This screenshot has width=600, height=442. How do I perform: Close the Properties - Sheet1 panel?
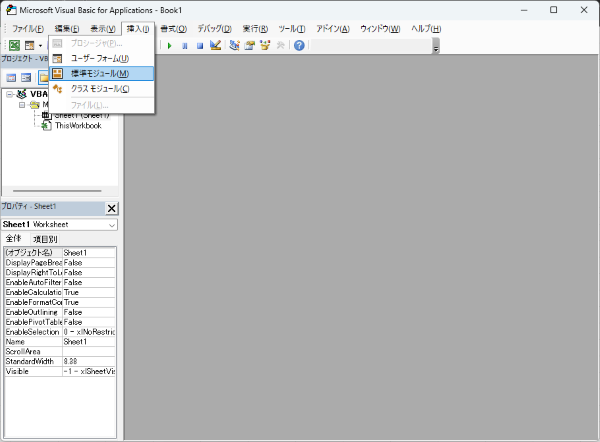pyautogui.click(x=111, y=209)
